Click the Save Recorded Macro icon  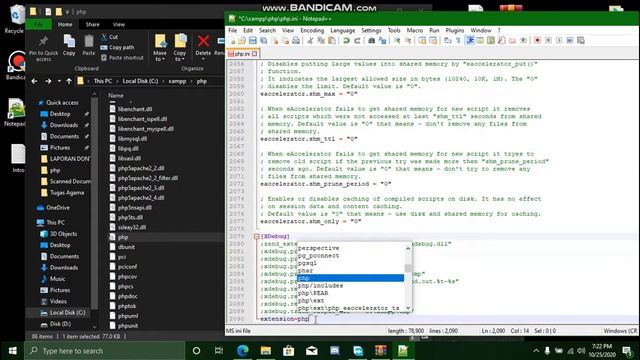[x=581, y=40]
